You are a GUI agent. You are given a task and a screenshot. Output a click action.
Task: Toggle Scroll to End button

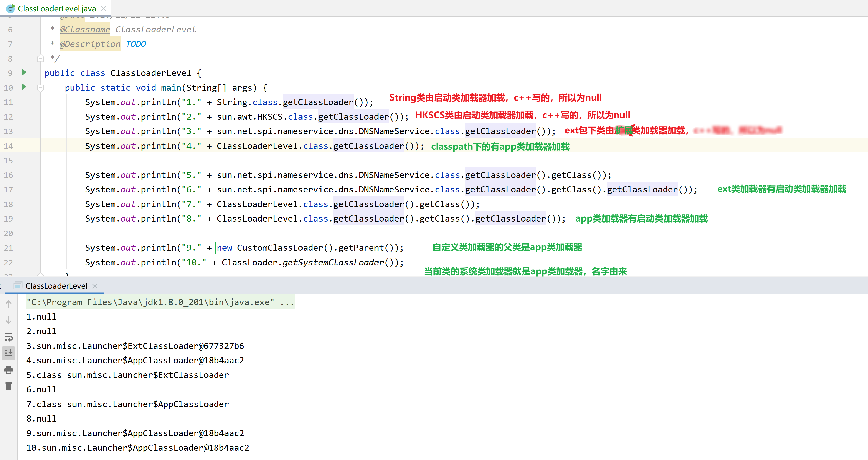pyautogui.click(x=9, y=353)
